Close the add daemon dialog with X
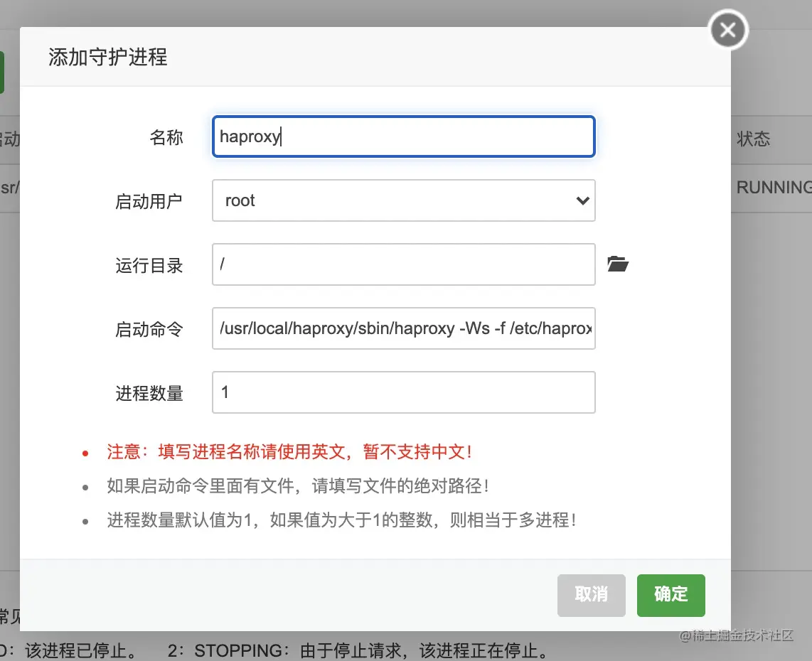Viewport: 812px width, 661px height. coord(728,30)
